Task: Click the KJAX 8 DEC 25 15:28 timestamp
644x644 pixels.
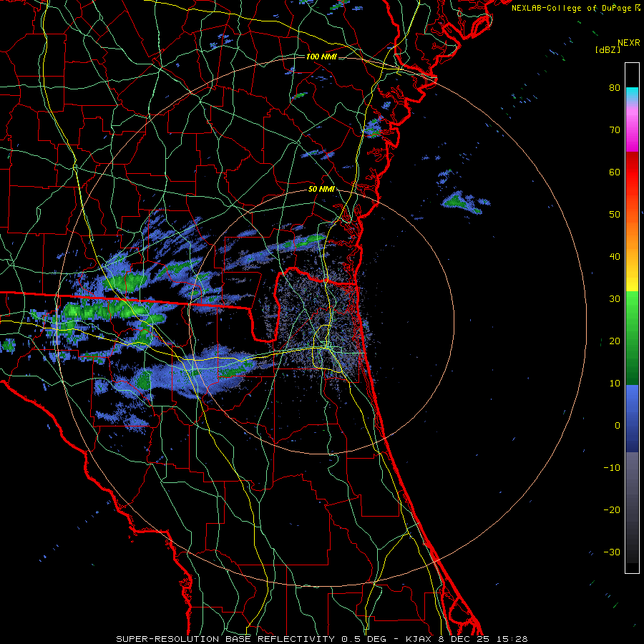Action: click(x=467, y=639)
